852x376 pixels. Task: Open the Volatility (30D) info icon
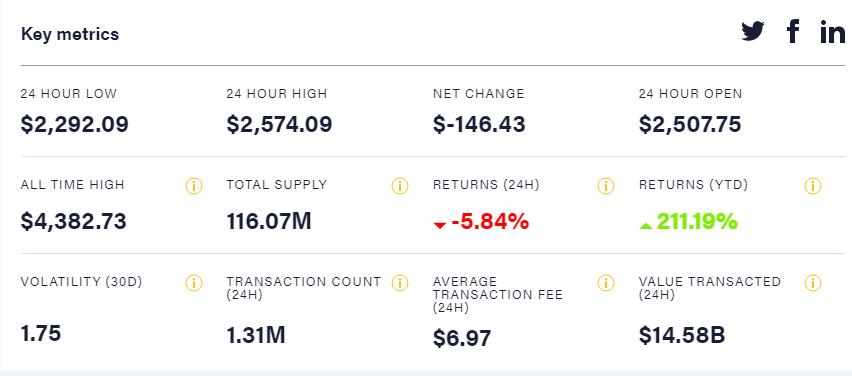click(194, 283)
